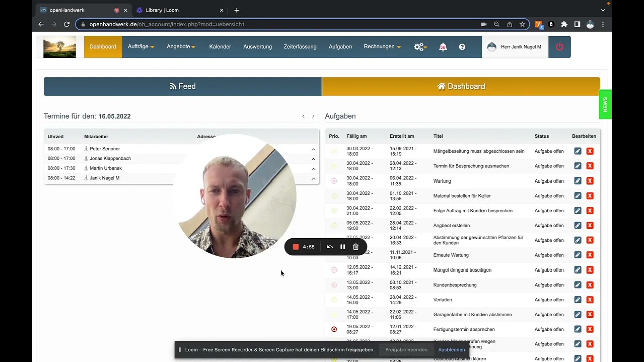Sort tasks by 'Fällig am' header
The width and height of the screenshot is (644, 362).
point(356,136)
